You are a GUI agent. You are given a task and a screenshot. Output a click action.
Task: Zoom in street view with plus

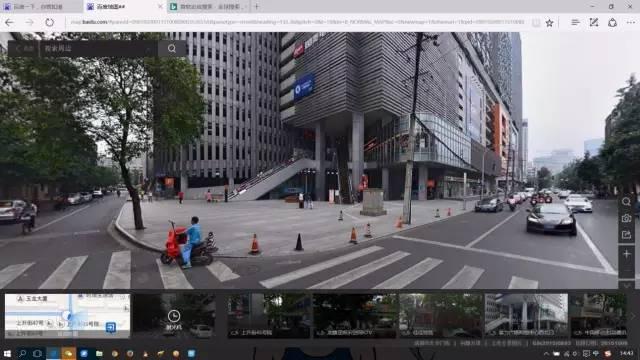(626, 254)
